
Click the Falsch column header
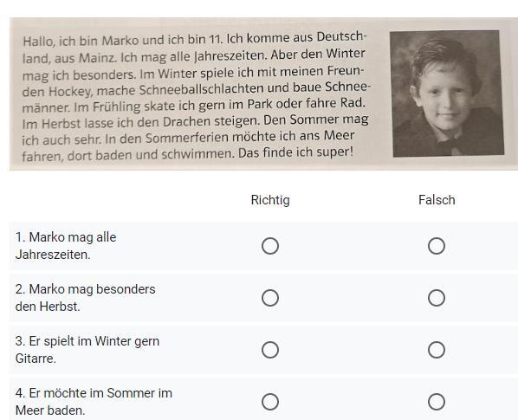[x=437, y=200]
